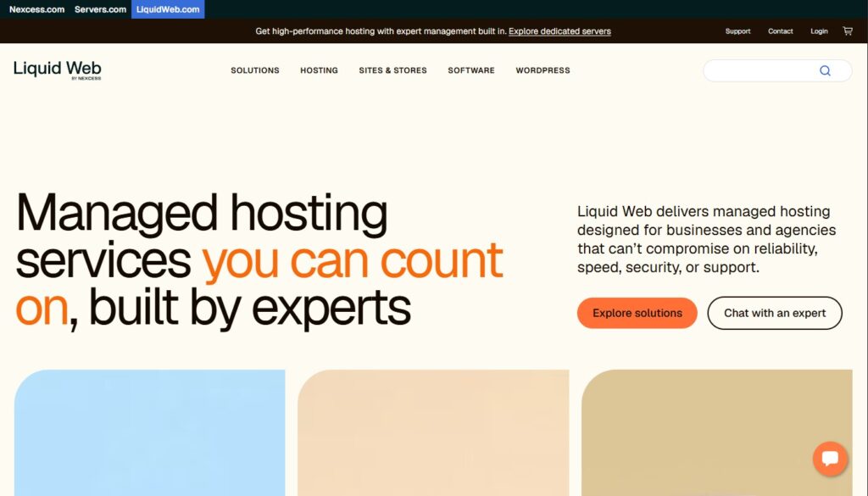Open the tan card on the right
The height and width of the screenshot is (496, 868).
(717, 433)
